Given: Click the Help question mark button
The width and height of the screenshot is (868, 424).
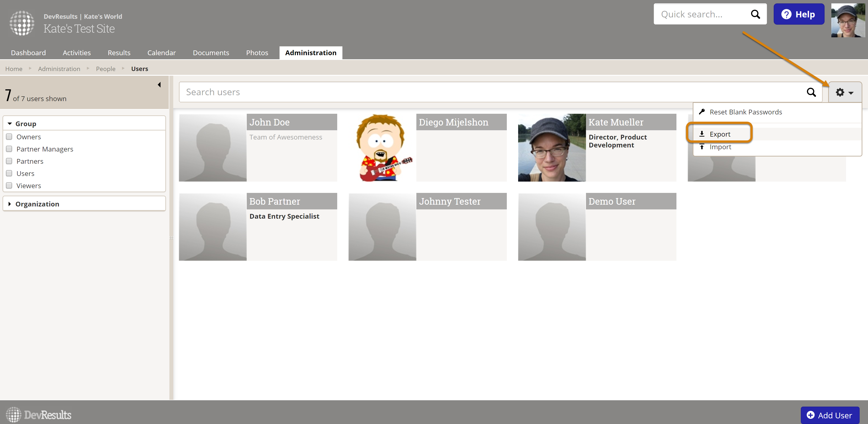Looking at the screenshot, I should tap(799, 14).
